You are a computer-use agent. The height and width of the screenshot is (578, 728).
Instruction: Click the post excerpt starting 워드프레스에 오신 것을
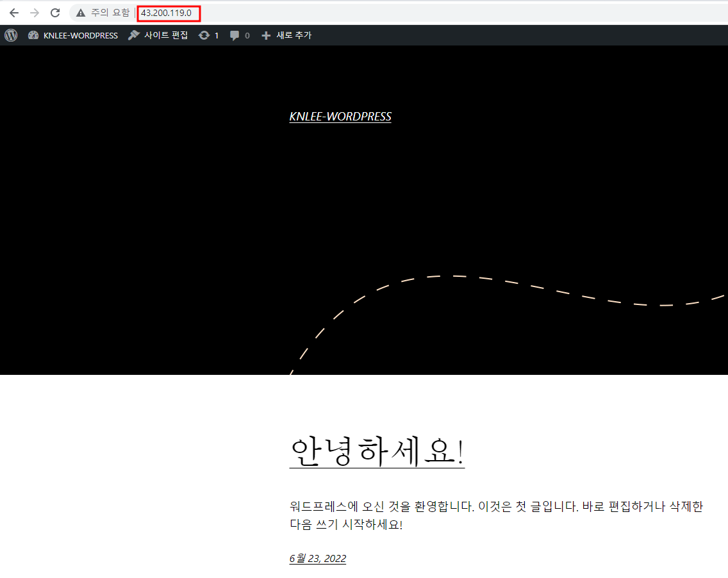pos(496,515)
